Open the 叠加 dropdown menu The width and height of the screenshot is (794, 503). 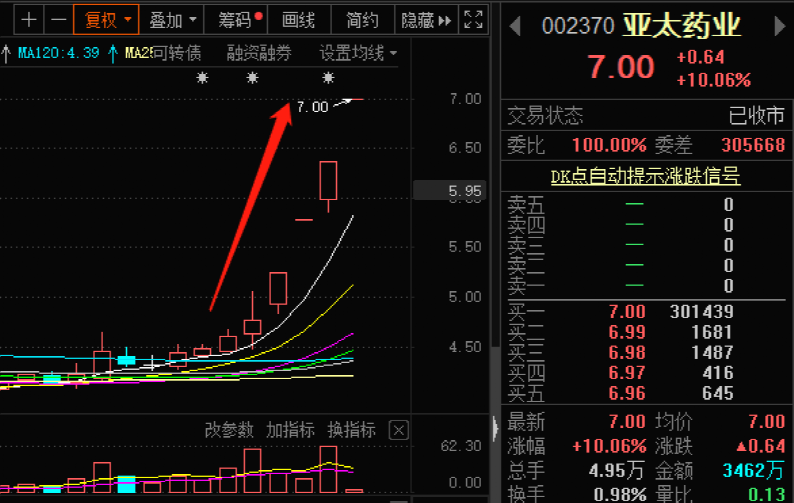172,20
